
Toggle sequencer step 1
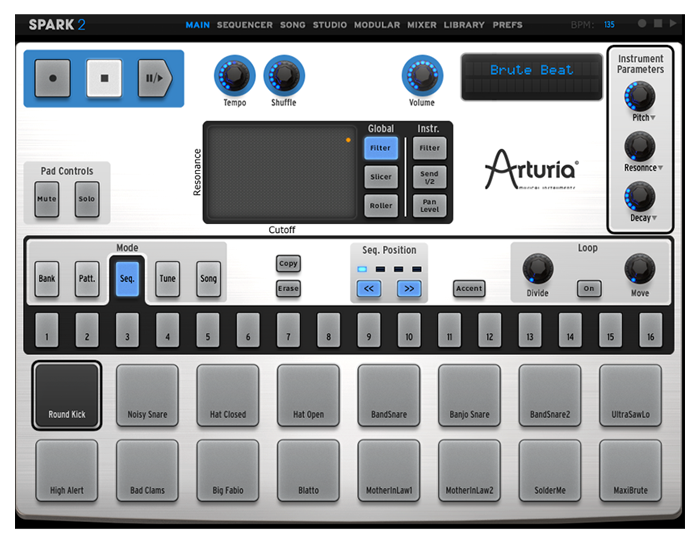coord(47,330)
